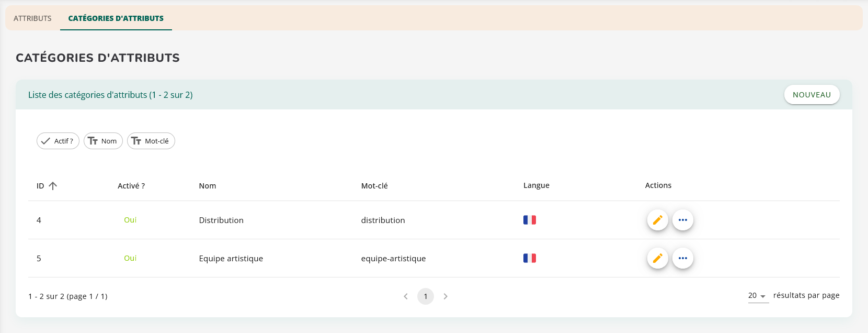This screenshot has height=333, width=868.
Task: Click the Mot-clé column header
Action: tap(374, 186)
